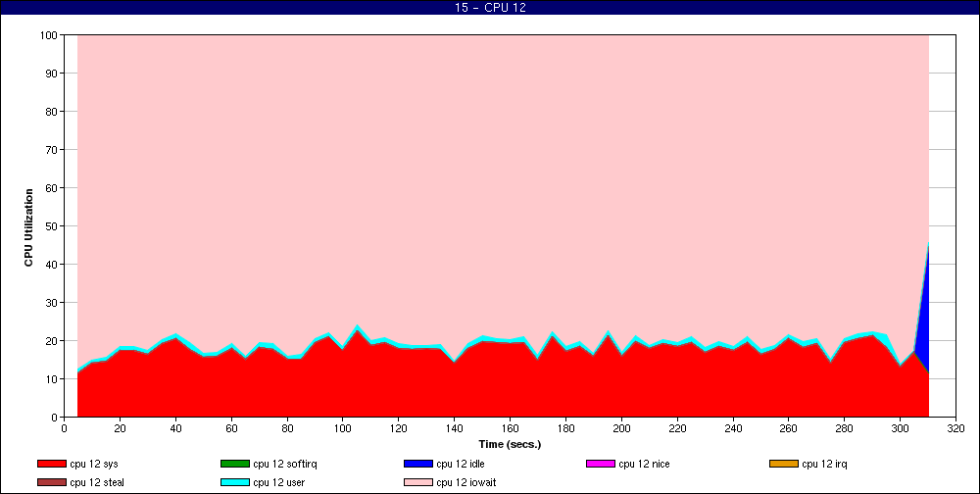Click the "Time (secs.)" x-axis label
Viewport: 980px width, 494px height.
click(510, 444)
